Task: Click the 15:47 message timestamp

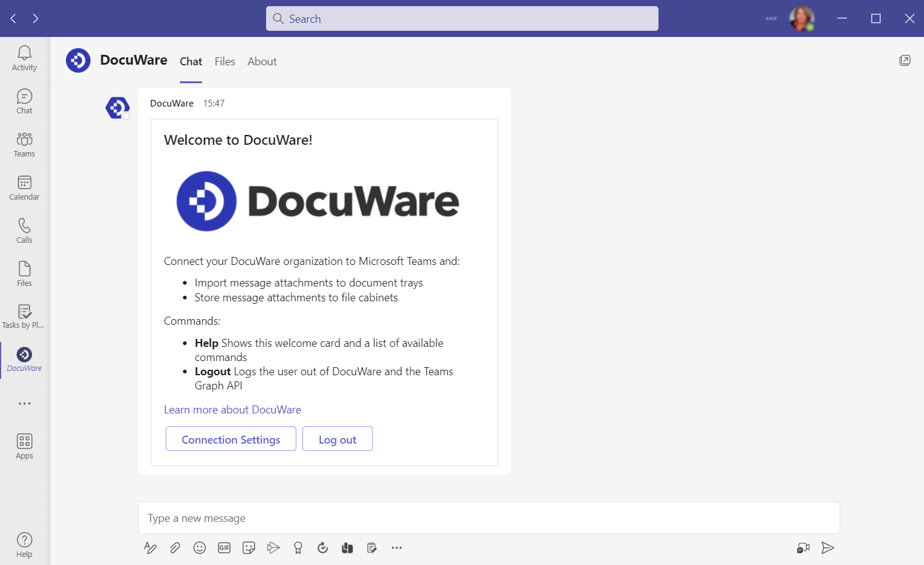Action: pos(214,104)
